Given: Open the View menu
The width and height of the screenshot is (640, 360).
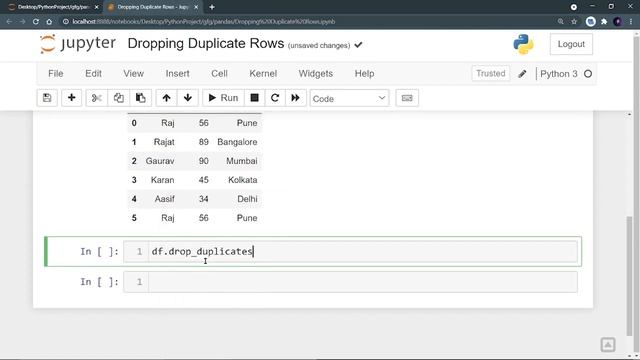Looking at the screenshot, I should (133, 73).
